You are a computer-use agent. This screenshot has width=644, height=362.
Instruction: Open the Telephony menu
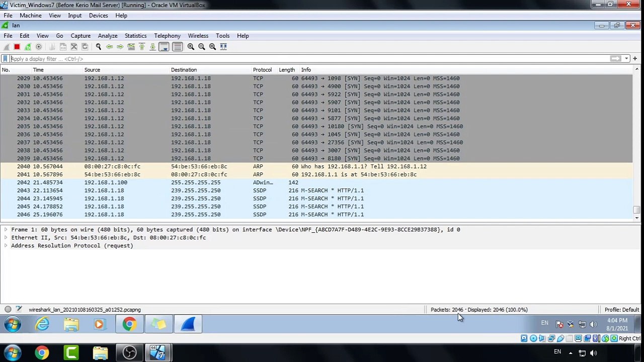167,36
